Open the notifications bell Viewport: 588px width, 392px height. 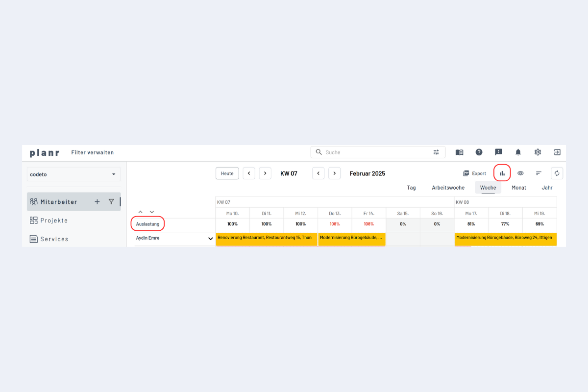tap(518, 152)
